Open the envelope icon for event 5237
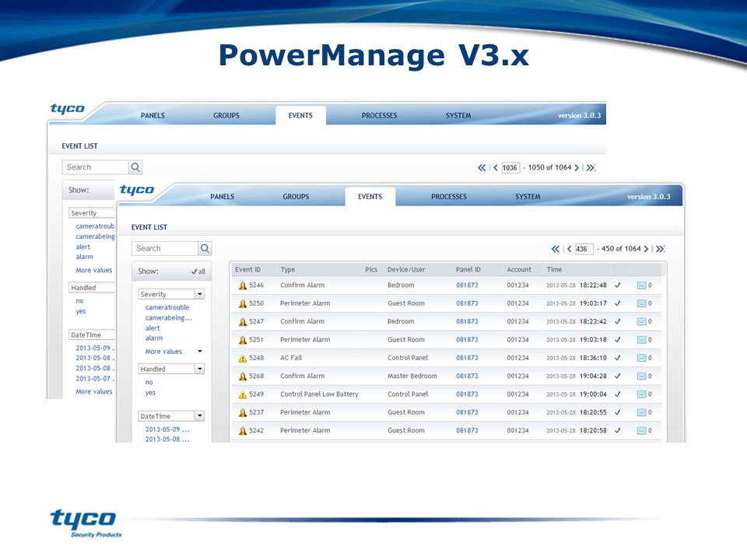Screen dimensions: 747x560 (x=642, y=412)
